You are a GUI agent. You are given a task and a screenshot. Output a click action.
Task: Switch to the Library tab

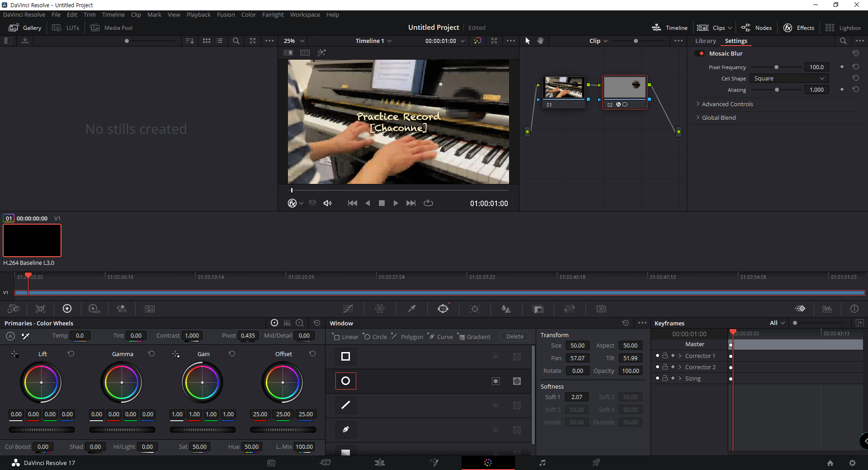pos(705,41)
